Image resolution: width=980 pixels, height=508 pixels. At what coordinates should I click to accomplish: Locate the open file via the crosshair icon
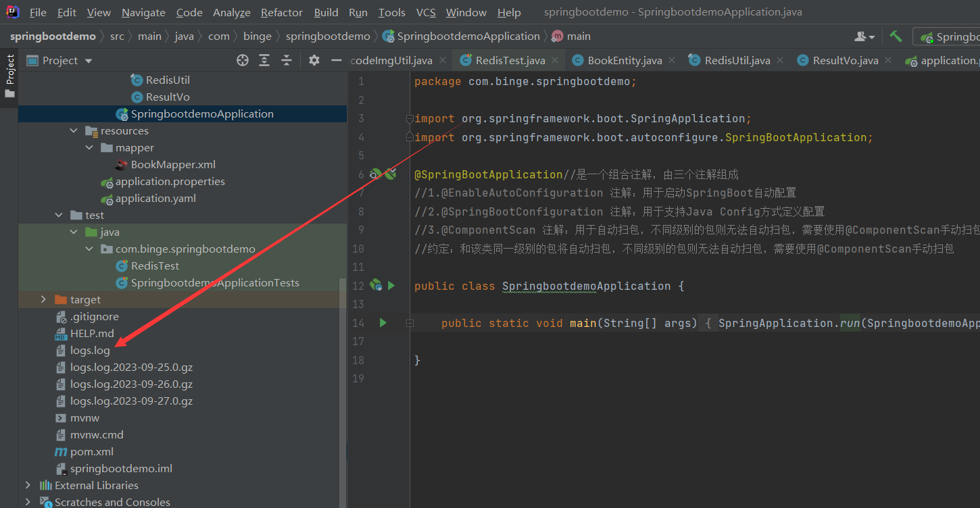pos(243,61)
